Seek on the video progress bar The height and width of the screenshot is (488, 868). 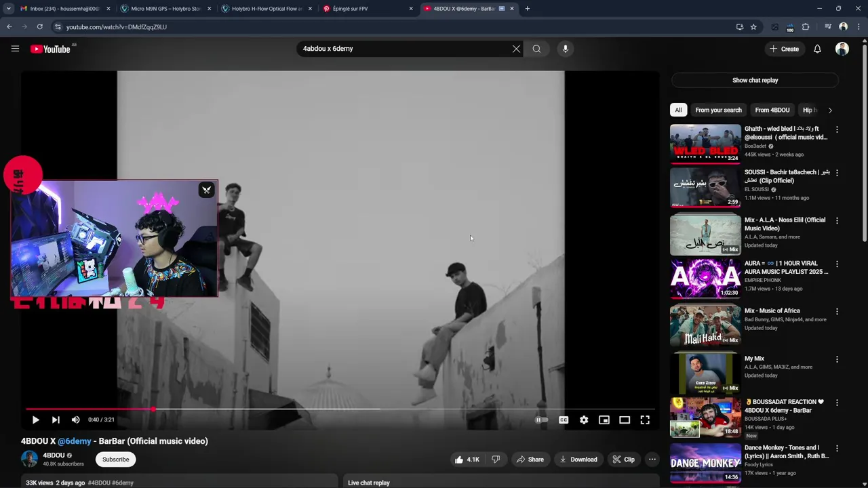pyautogui.click(x=340, y=409)
